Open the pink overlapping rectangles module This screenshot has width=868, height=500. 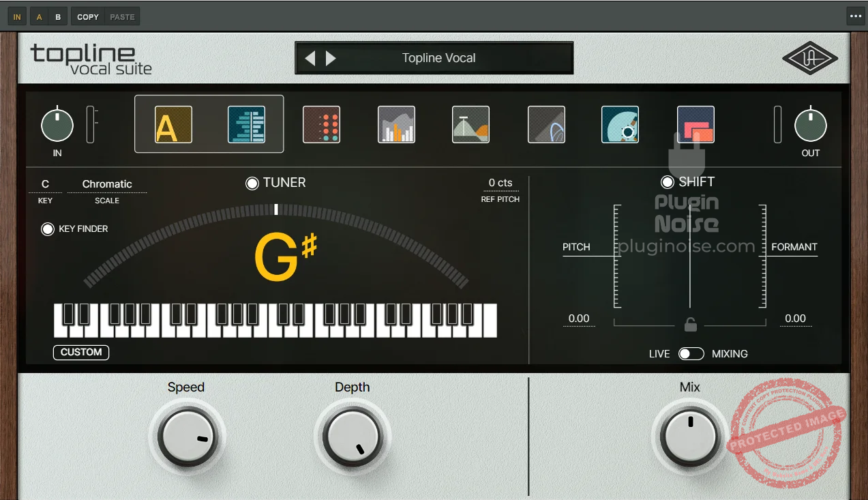695,124
